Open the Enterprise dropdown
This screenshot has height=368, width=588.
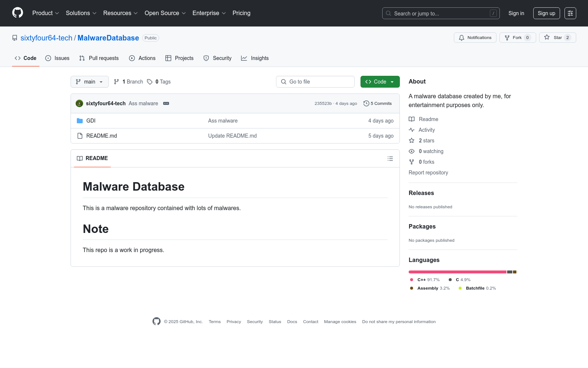pyautogui.click(x=209, y=13)
